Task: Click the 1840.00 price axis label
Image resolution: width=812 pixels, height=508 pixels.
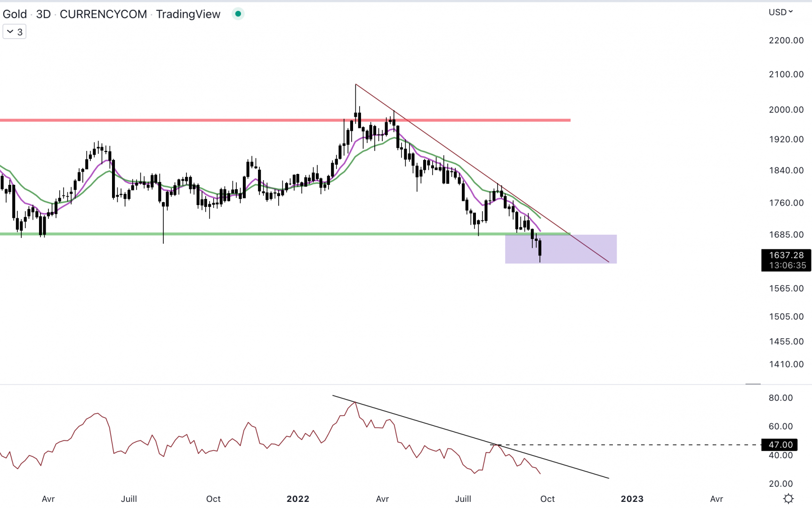Action: 786,170
